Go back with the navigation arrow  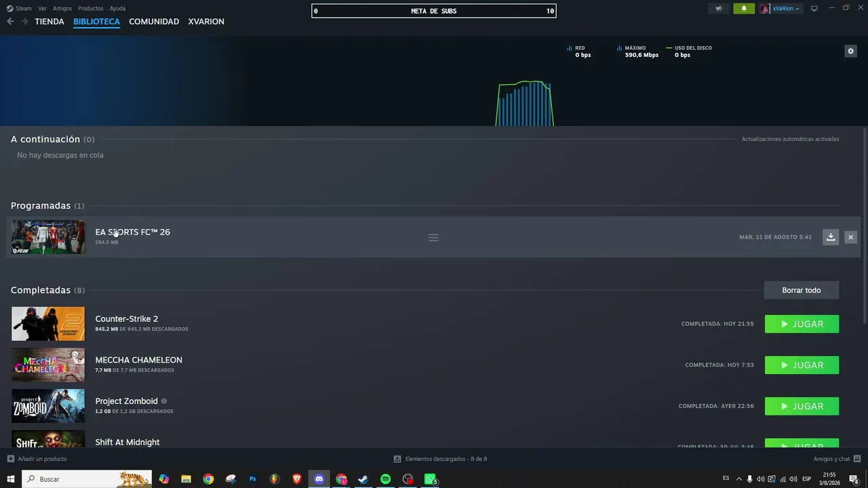pyautogui.click(x=10, y=22)
